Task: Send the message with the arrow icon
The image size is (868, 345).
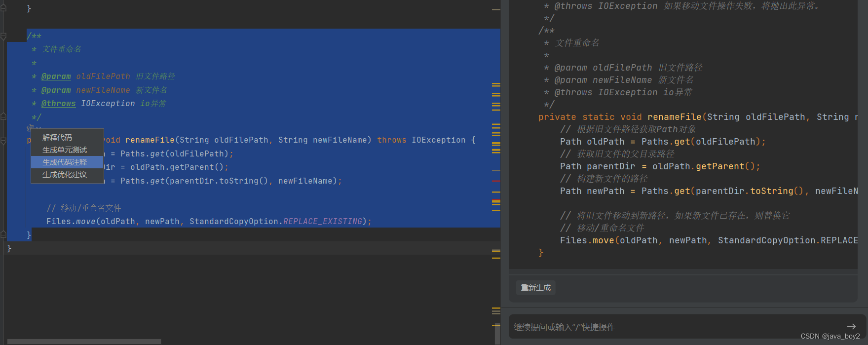Action: point(851,326)
